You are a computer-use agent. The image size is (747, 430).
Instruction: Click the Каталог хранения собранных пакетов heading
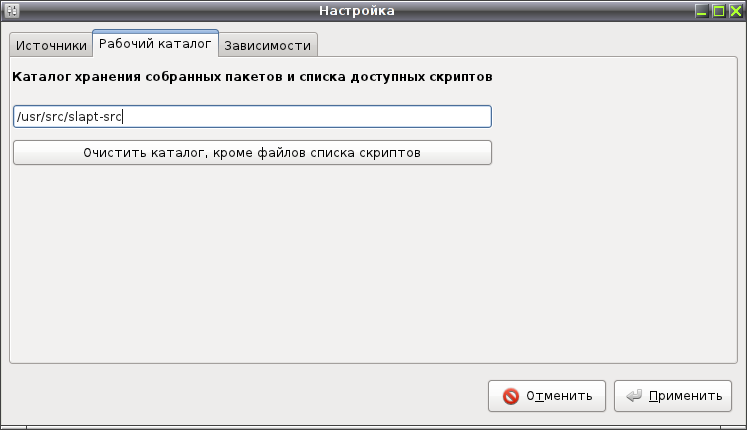(x=252, y=77)
